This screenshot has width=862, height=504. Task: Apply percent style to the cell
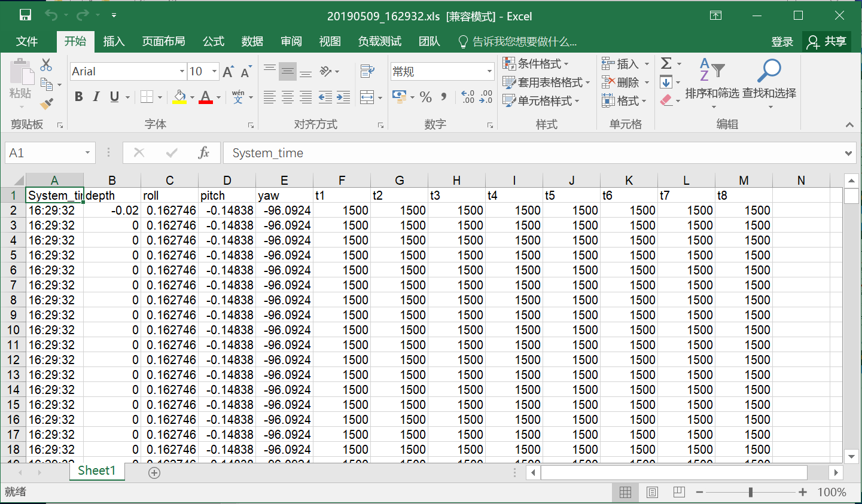[426, 97]
